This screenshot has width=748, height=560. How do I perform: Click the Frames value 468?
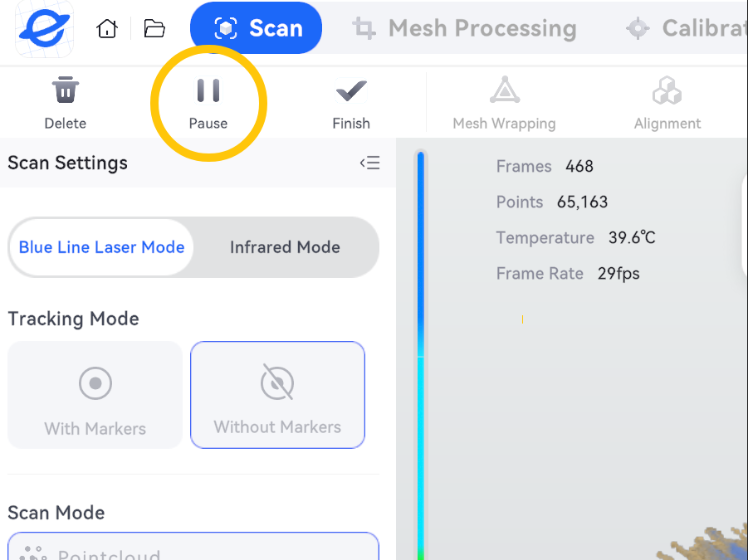[579, 166]
